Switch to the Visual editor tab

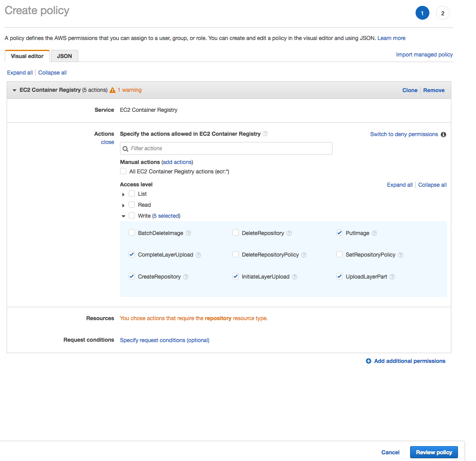[27, 56]
